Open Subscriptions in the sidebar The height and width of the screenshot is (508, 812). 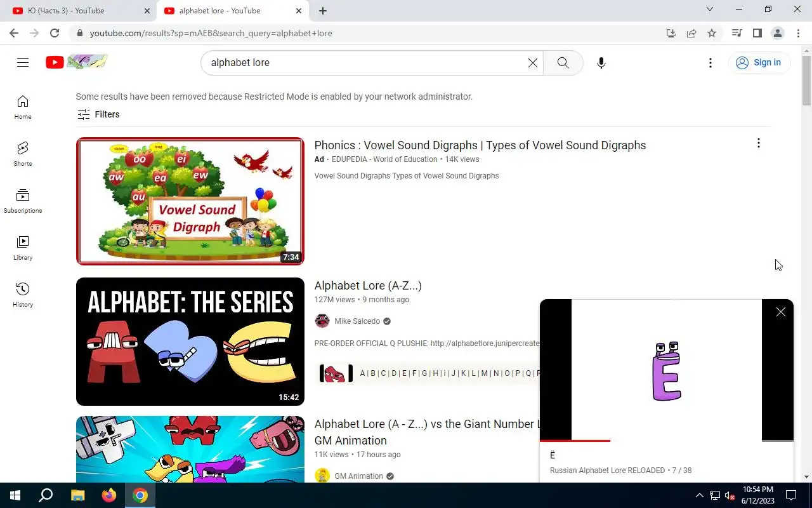pyautogui.click(x=23, y=201)
